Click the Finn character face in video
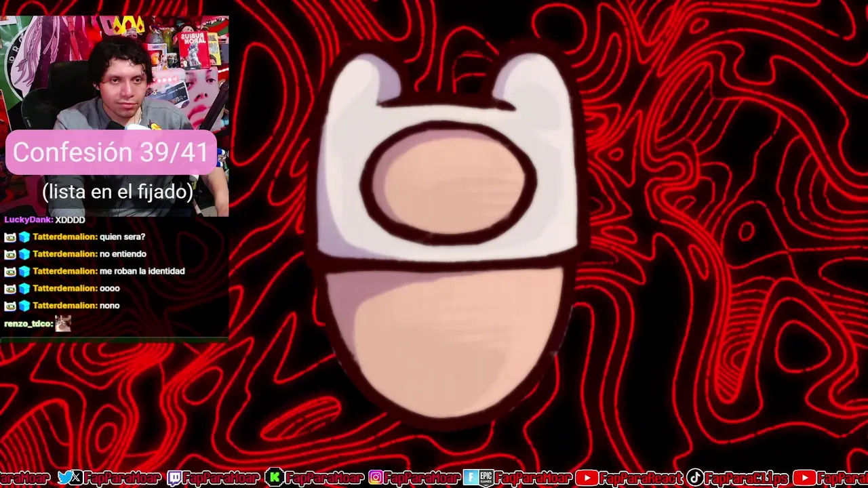868x488 pixels. pyautogui.click(x=448, y=237)
